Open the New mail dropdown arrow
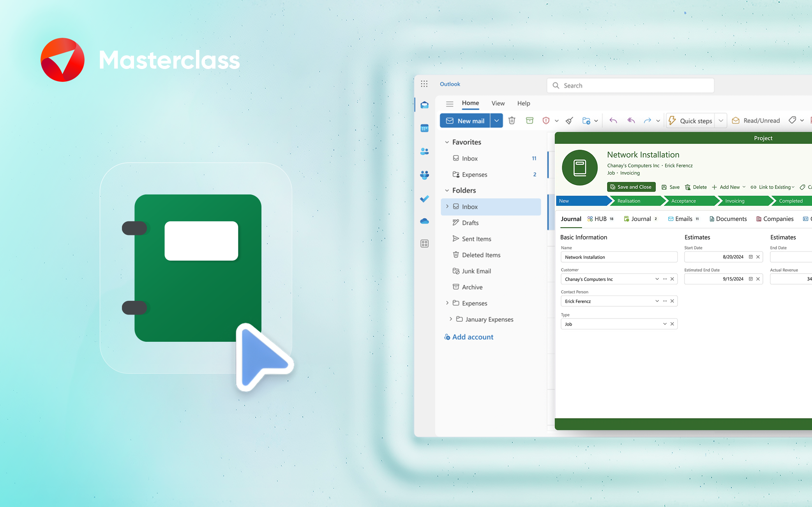Viewport: 812px width, 507px height. coord(497,120)
